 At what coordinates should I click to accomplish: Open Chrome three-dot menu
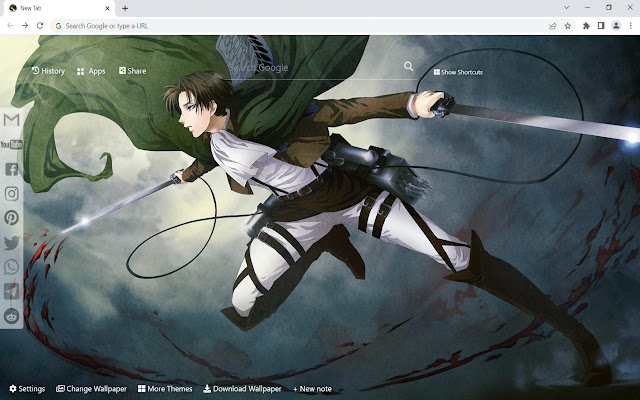coord(631,26)
